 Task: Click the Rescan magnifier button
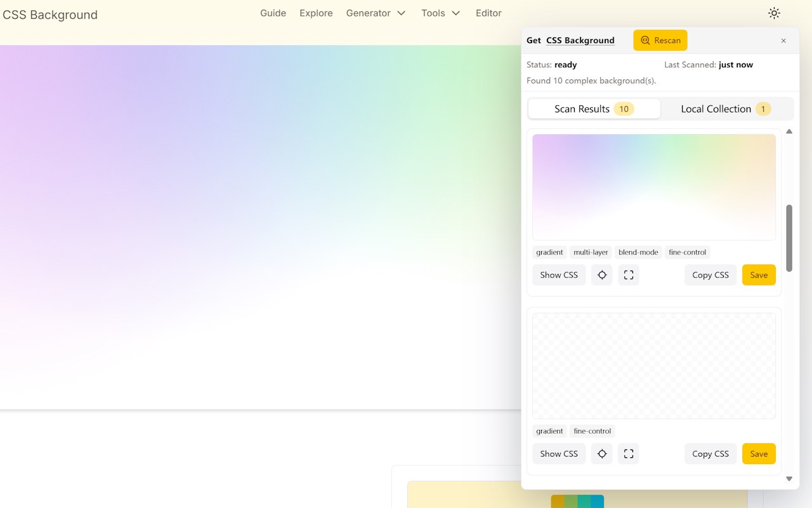click(660, 40)
